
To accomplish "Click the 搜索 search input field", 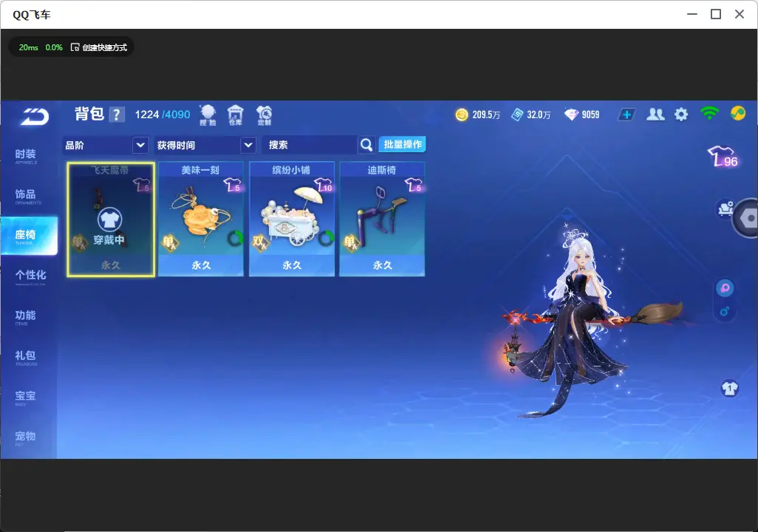I will pos(310,145).
